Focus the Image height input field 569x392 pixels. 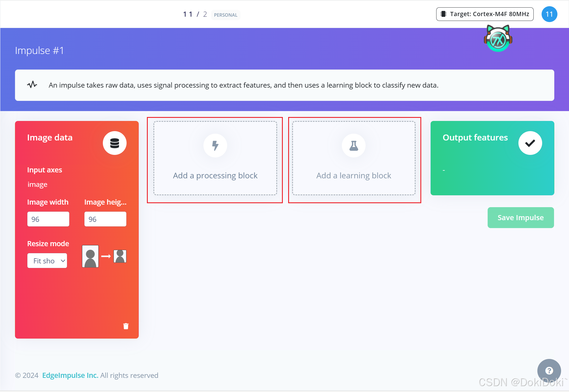[x=105, y=219]
